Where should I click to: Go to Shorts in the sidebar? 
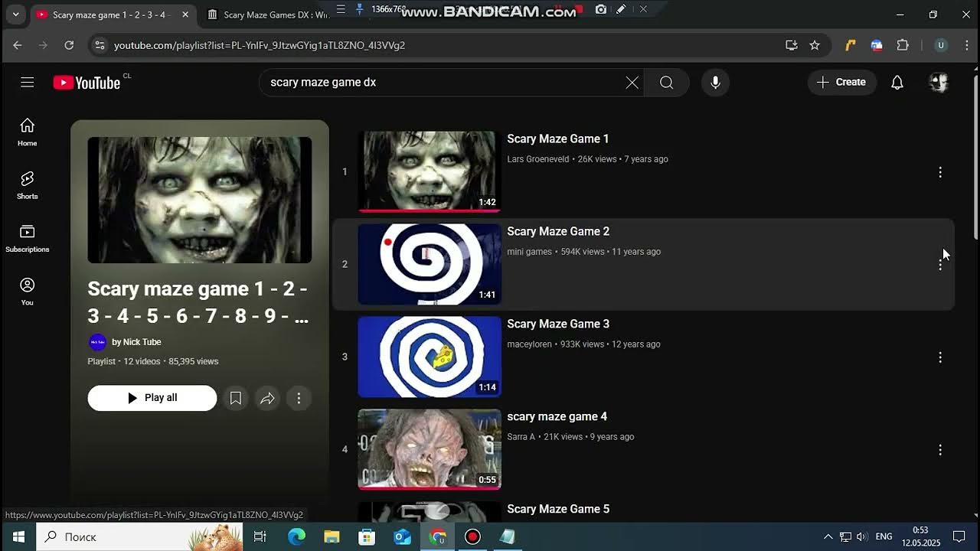coord(28,185)
